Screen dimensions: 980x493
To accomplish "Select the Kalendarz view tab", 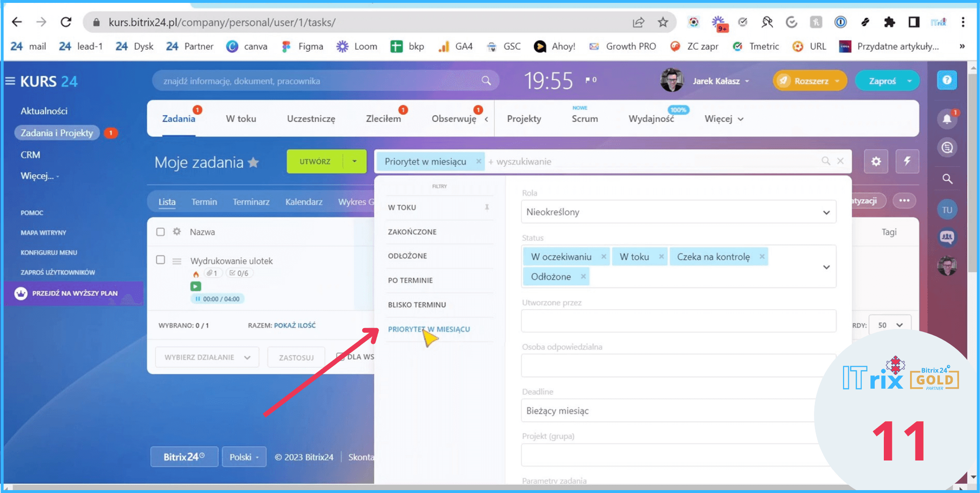I will click(304, 202).
